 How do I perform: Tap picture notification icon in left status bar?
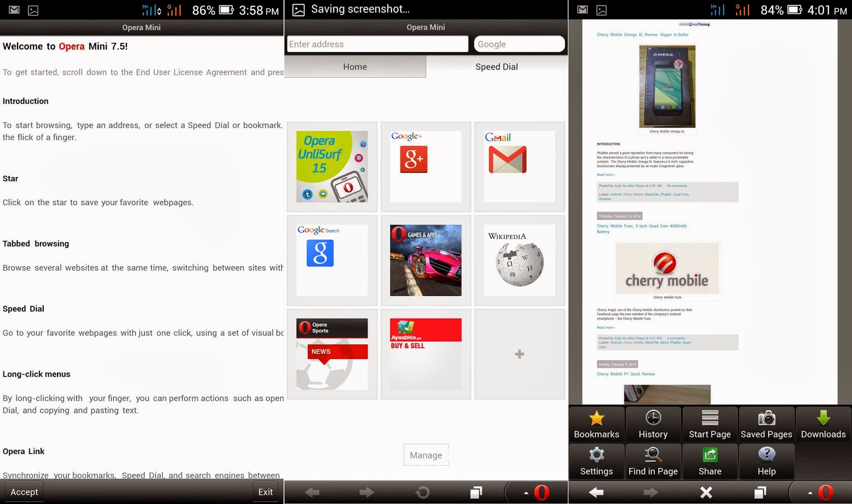pos(33,10)
